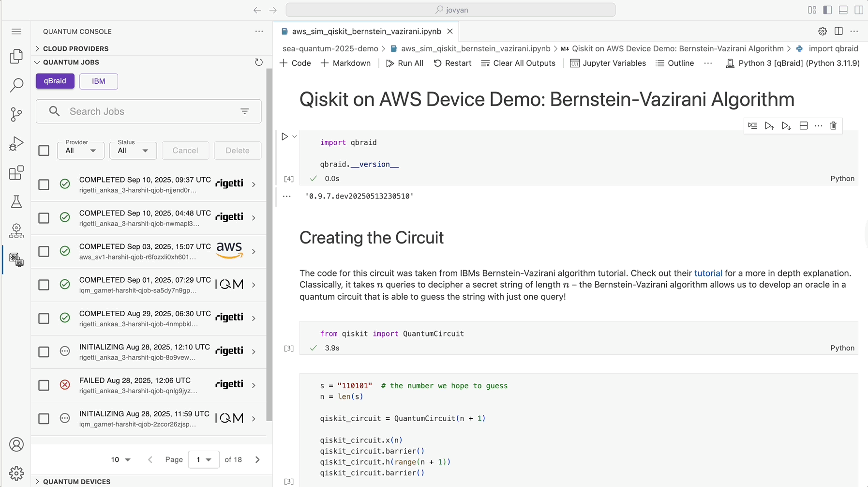Open the IBM tutorial link
The height and width of the screenshot is (487, 868).
click(x=708, y=273)
